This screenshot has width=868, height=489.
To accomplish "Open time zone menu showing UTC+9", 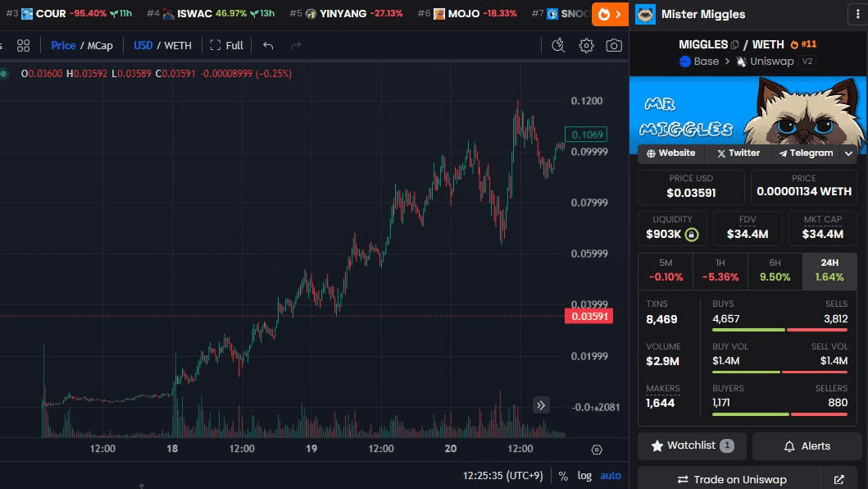I will (x=503, y=476).
